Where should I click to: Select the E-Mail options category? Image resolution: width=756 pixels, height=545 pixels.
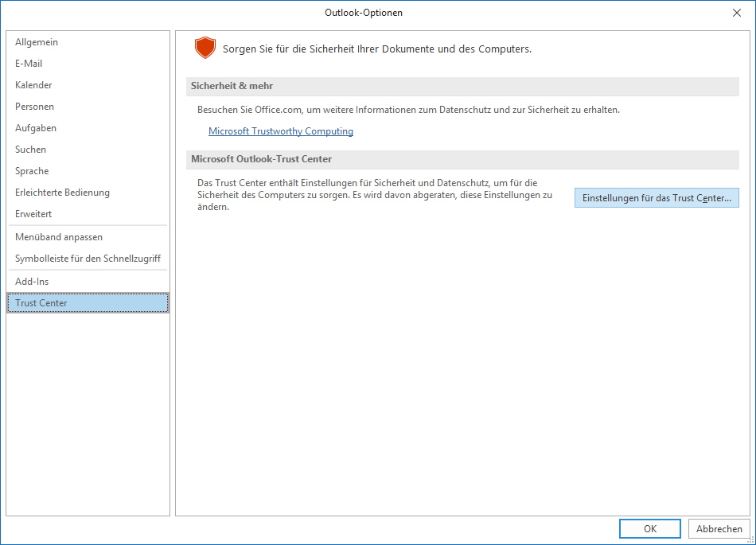click(x=29, y=64)
